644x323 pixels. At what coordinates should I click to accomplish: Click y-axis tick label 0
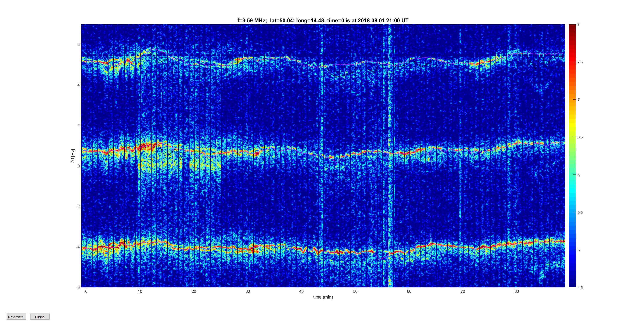pyautogui.click(x=79, y=166)
